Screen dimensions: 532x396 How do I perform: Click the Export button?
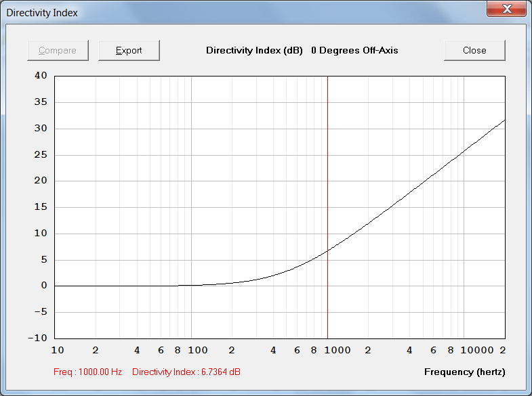[129, 51]
